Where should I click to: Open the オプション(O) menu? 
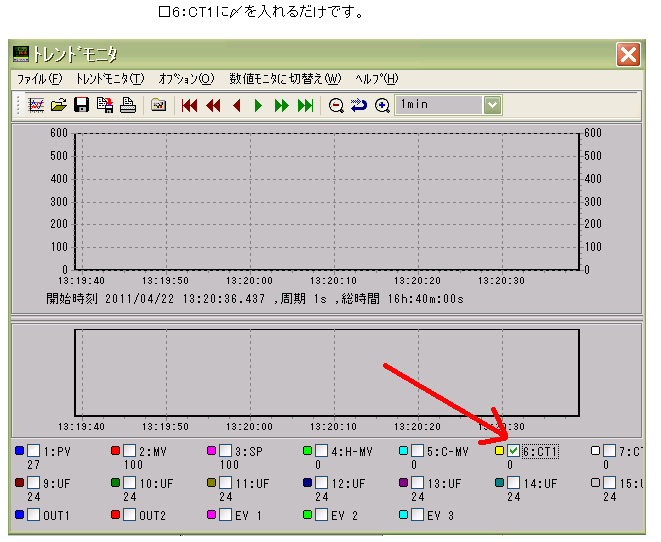click(x=186, y=79)
